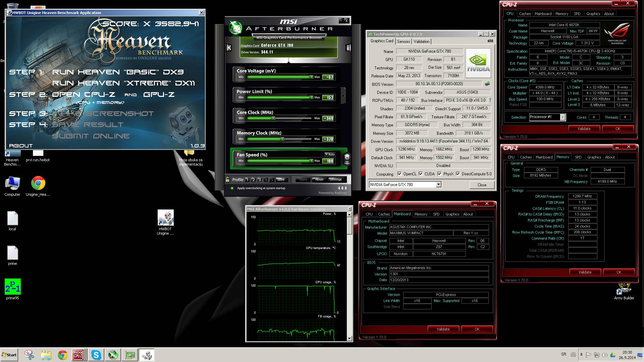
Task: Open Caches tab in top CPU-Z window
Action: pyautogui.click(x=525, y=14)
